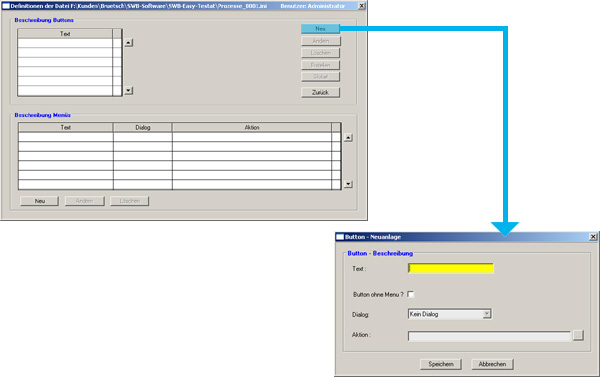The image size is (600, 377).
Task: Click the system icon of Definitionen window title bar
Action: pyautogui.click(x=6, y=6)
